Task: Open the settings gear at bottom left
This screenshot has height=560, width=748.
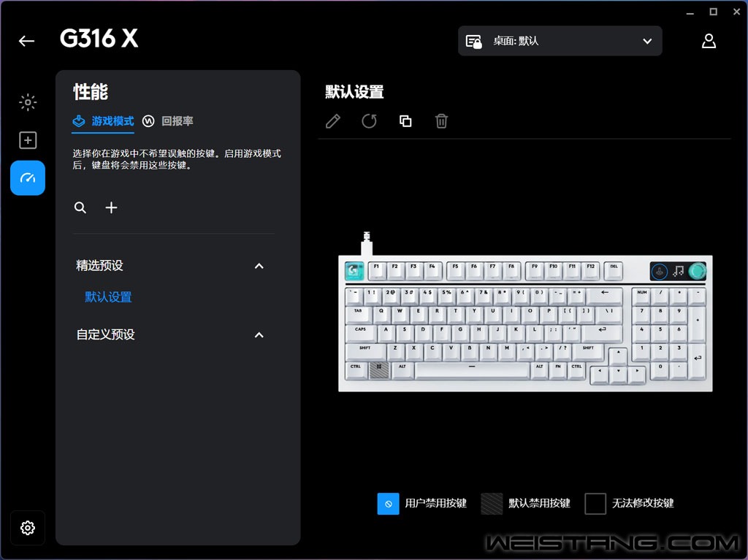Action: (28, 528)
